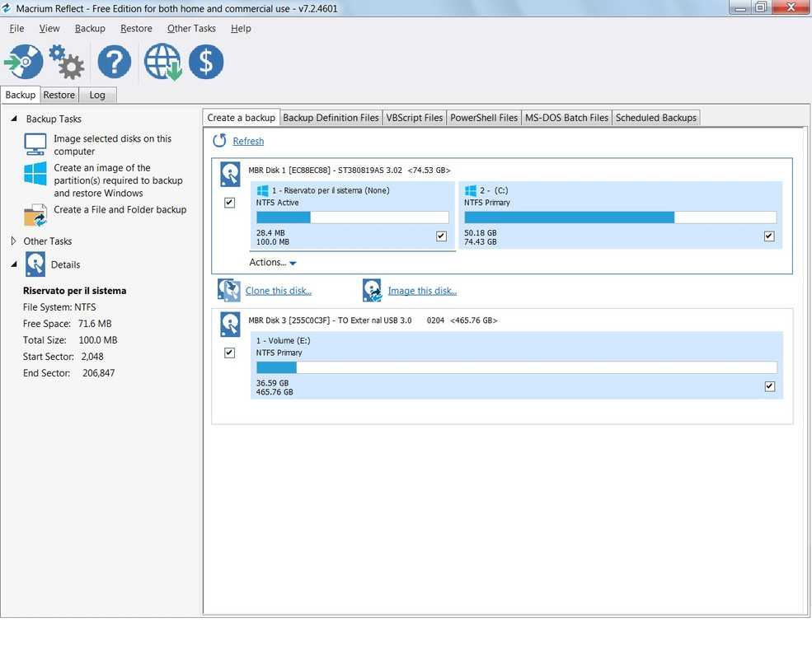The height and width of the screenshot is (659, 812).
Task: Click usage bar of Riservato per il sistema
Action: [x=352, y=217]
